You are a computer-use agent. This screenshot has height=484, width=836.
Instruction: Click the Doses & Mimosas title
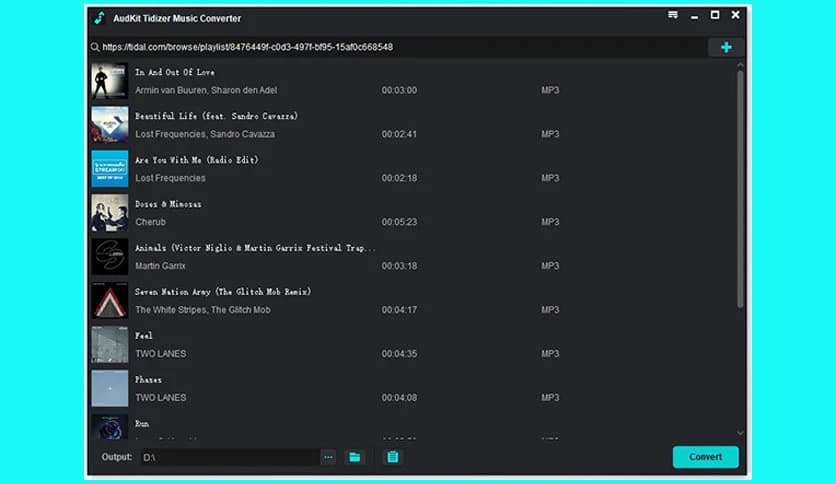pyautogui.click(x=168, y=204)
